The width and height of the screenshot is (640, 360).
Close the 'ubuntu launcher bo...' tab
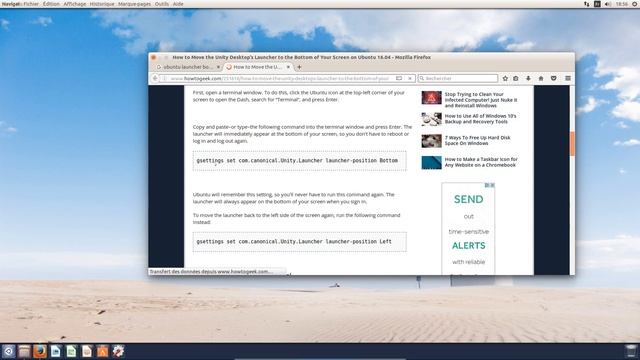[x=218, y=67]
